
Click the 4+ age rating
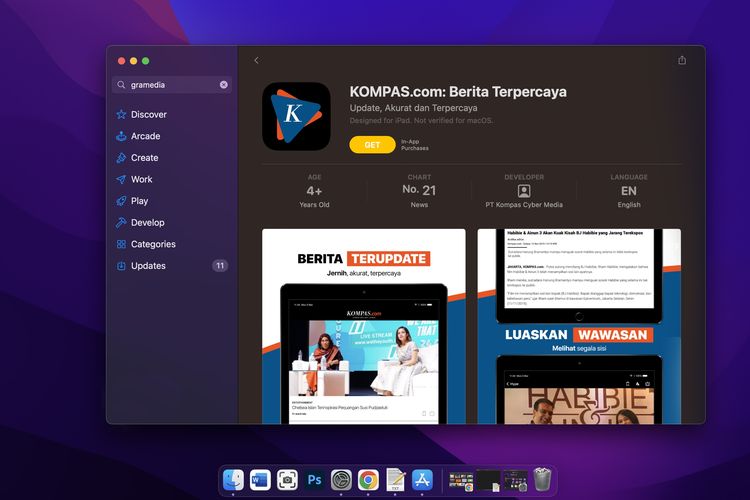(314, 191)
